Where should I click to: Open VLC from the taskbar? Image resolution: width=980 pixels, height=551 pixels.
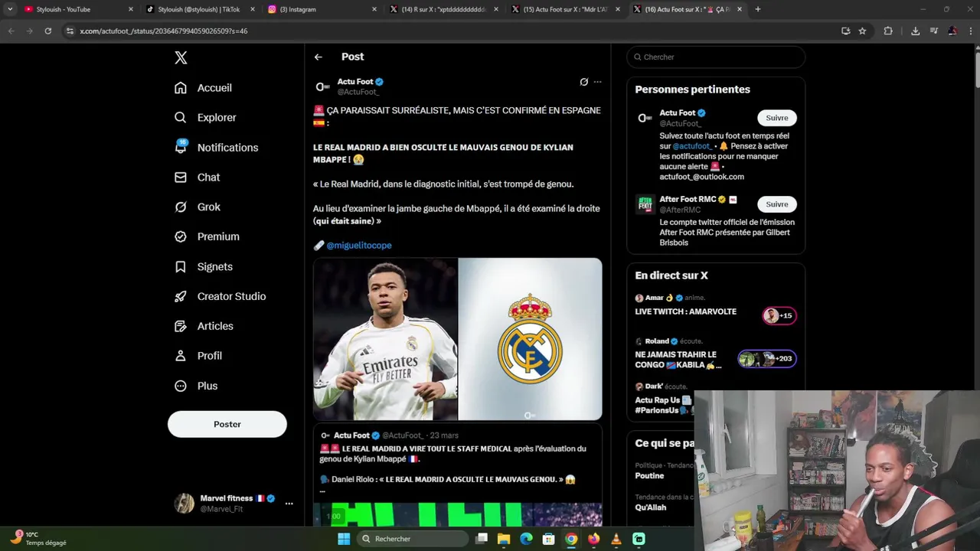coord(616,539)
